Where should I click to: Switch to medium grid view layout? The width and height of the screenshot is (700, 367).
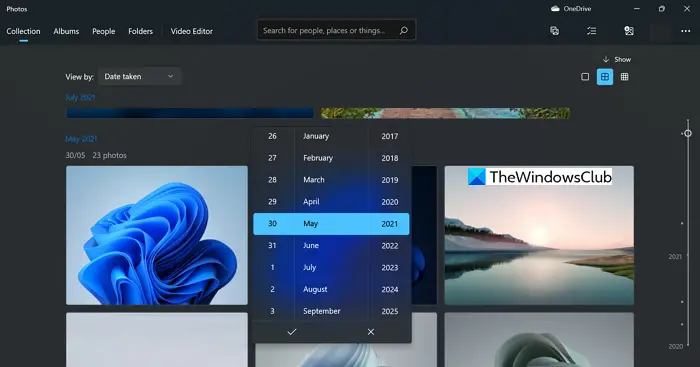(604, 77)
